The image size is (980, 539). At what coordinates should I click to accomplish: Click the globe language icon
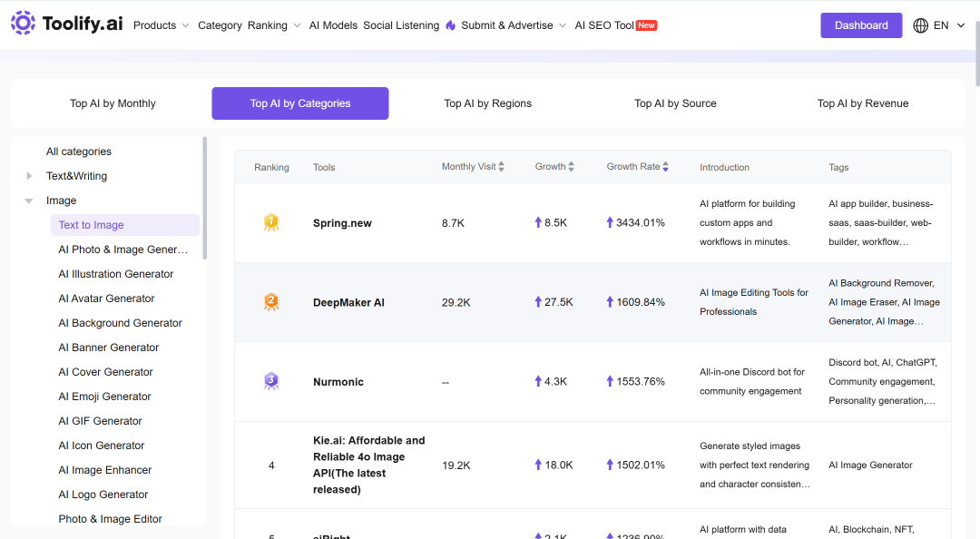coord(921,25)
